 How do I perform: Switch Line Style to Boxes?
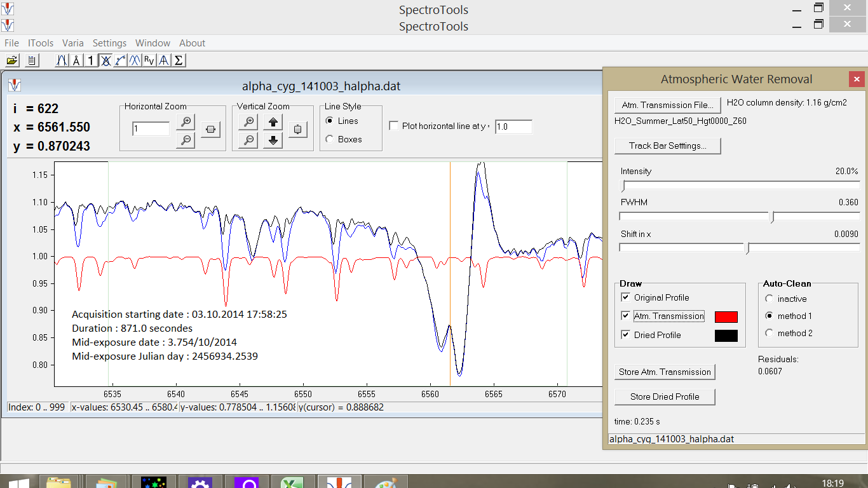[329, 139]
